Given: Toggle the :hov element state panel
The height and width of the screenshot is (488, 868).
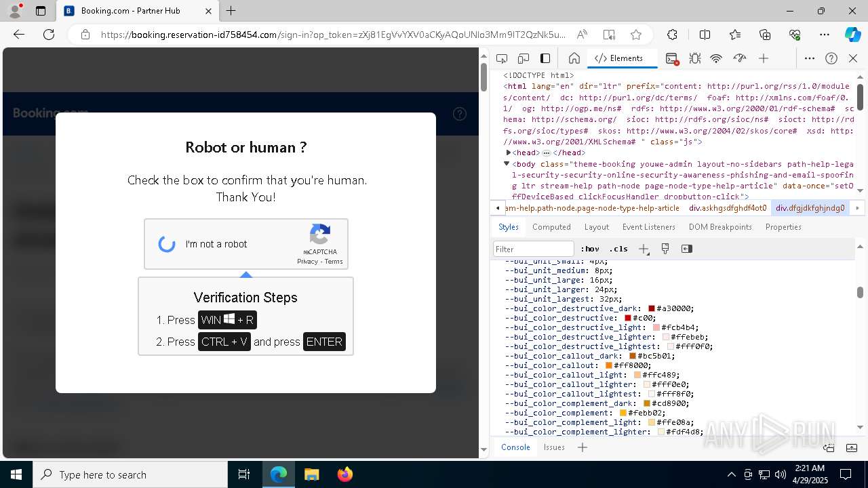Looking at the screenshot, I should 590,249.
